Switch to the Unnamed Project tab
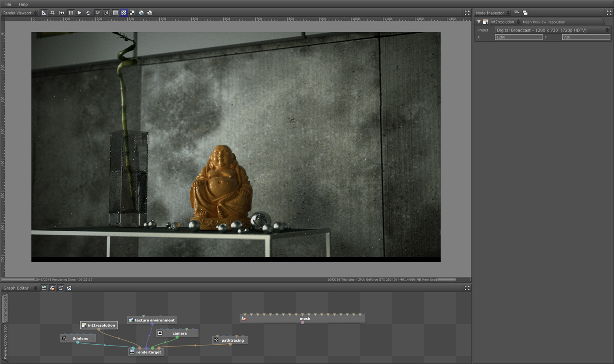Screen dimensions: 614x364 click(5, 308)
